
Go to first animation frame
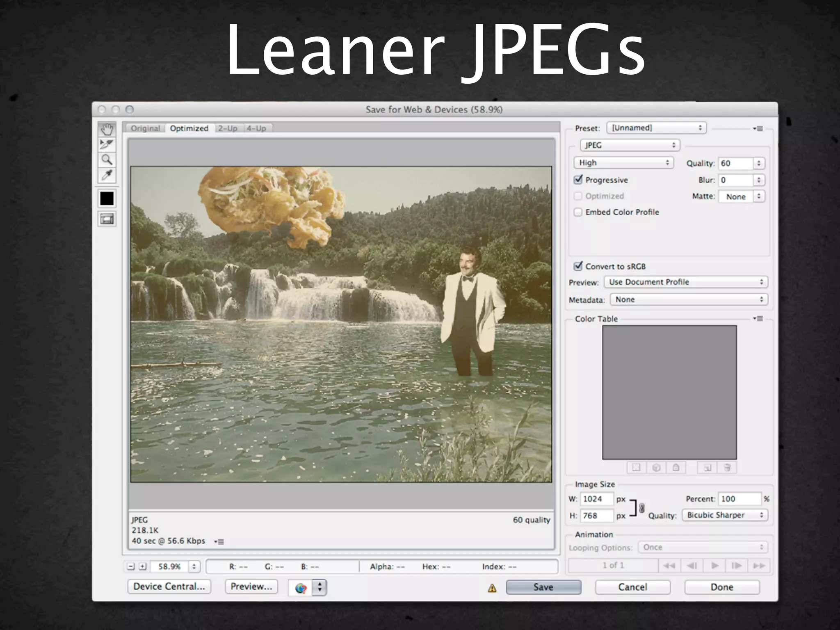pyautogui.click(x=669, y=566)
